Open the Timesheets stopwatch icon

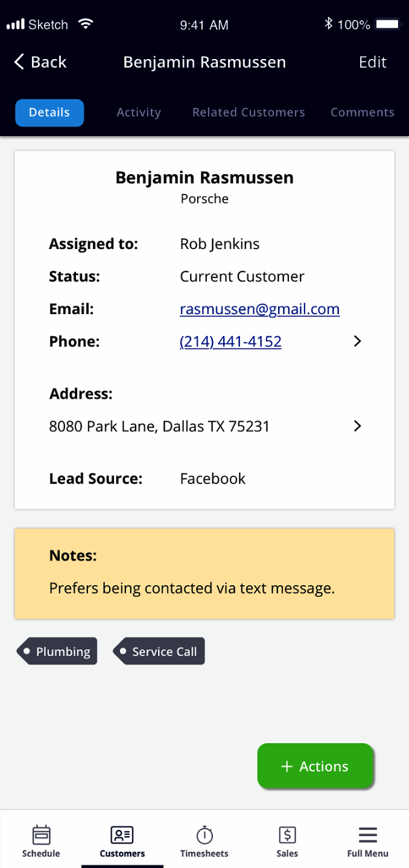(x=204, y=835)
